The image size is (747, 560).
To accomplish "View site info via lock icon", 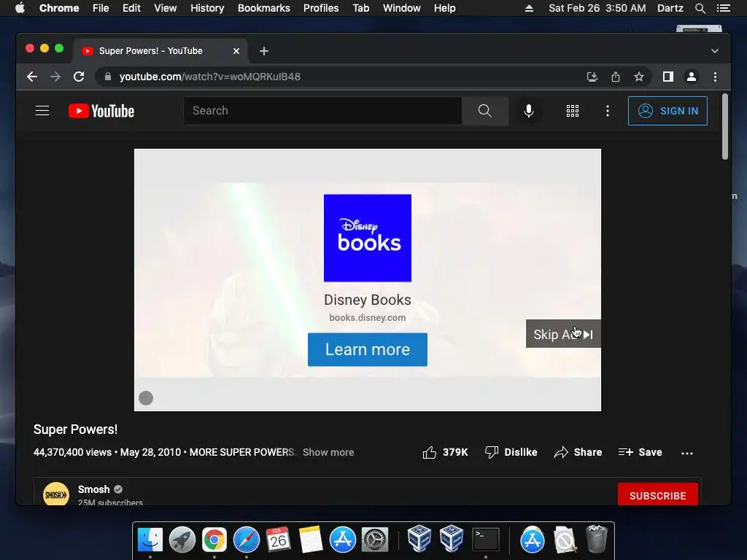I will coord(108,77).
